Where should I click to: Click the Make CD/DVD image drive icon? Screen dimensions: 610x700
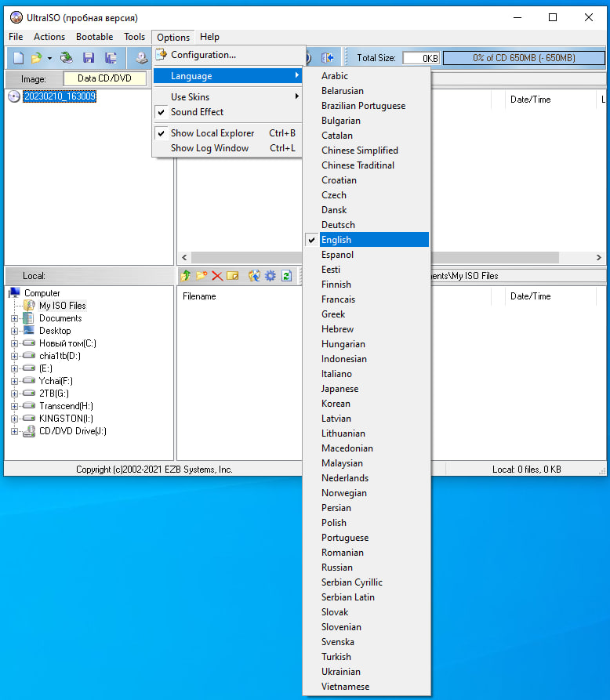[142, 58]
